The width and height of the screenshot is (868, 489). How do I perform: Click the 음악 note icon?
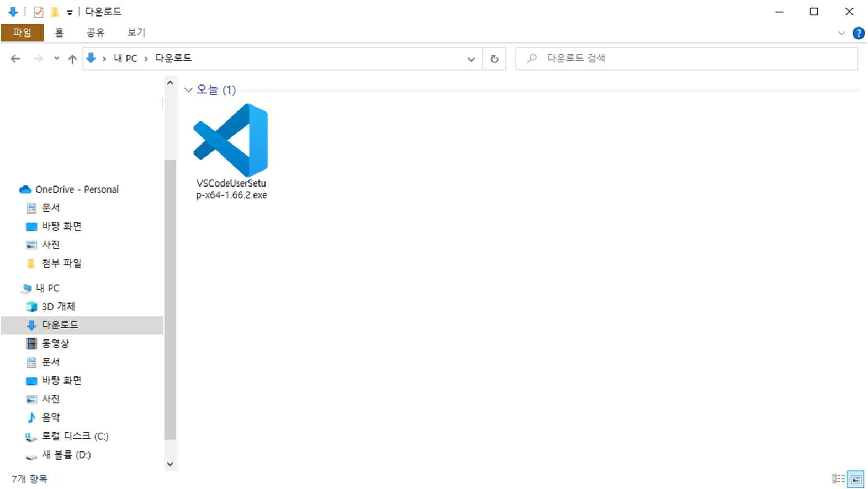coord(31,417)
